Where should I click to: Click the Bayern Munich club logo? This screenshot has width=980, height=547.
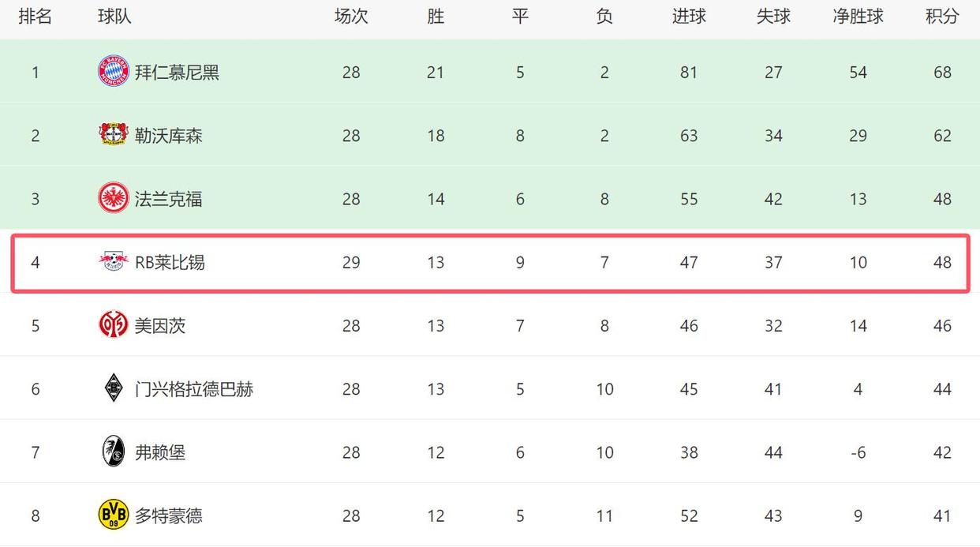click(x=114, y=72)
